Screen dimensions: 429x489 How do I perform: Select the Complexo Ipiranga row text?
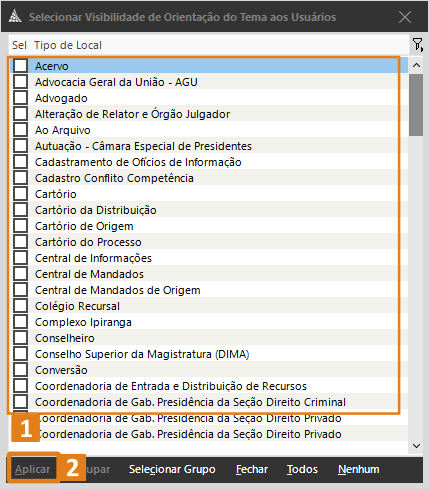pos(83,322)
